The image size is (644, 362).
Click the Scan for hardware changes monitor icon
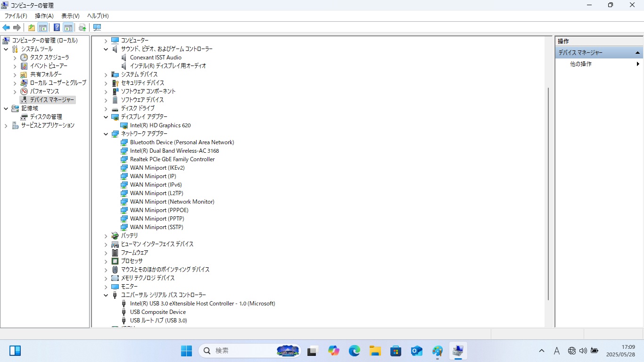tap(97, 27)
